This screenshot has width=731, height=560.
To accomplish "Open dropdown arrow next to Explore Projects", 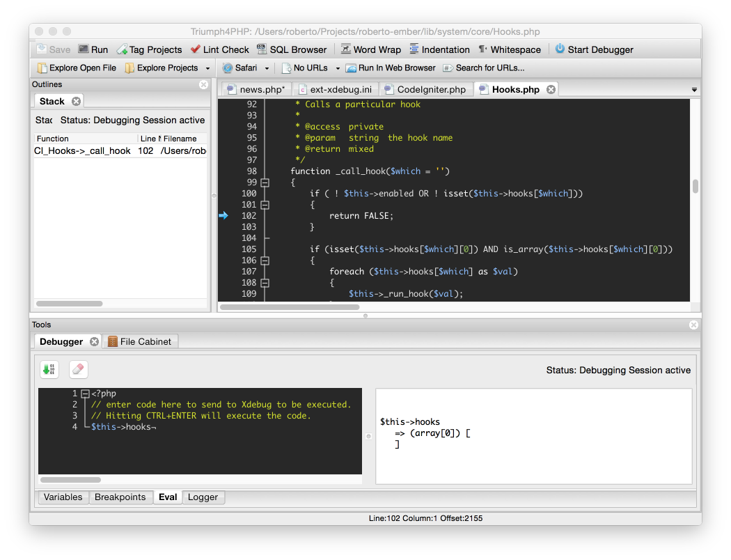I will pos(207,68).
